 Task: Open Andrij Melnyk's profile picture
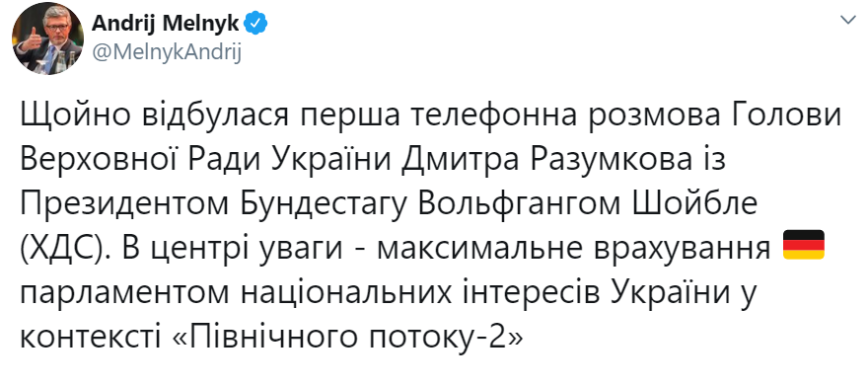[47, 39]
